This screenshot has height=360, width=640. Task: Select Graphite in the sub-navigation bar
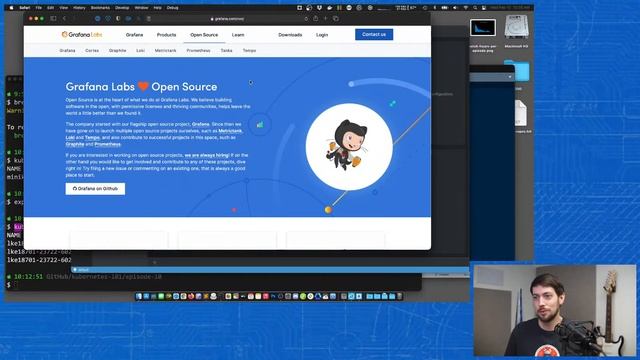click(118, 51)
